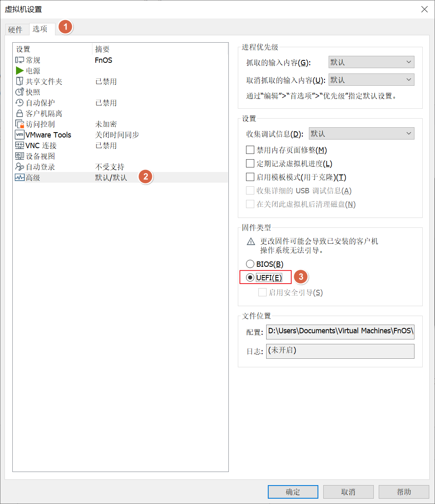Select the 选项 options tab
Screen dimensions: 435x504
pyautogui.click(x=40, y=29)
